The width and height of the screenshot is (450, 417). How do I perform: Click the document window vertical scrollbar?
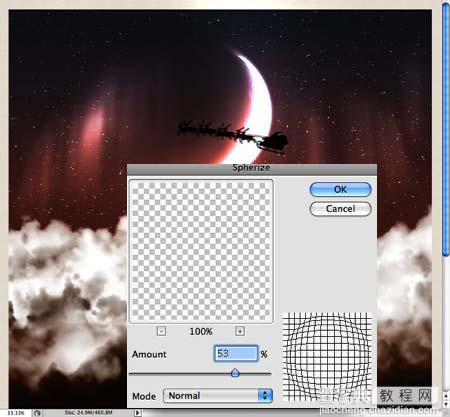coord(446,130)
